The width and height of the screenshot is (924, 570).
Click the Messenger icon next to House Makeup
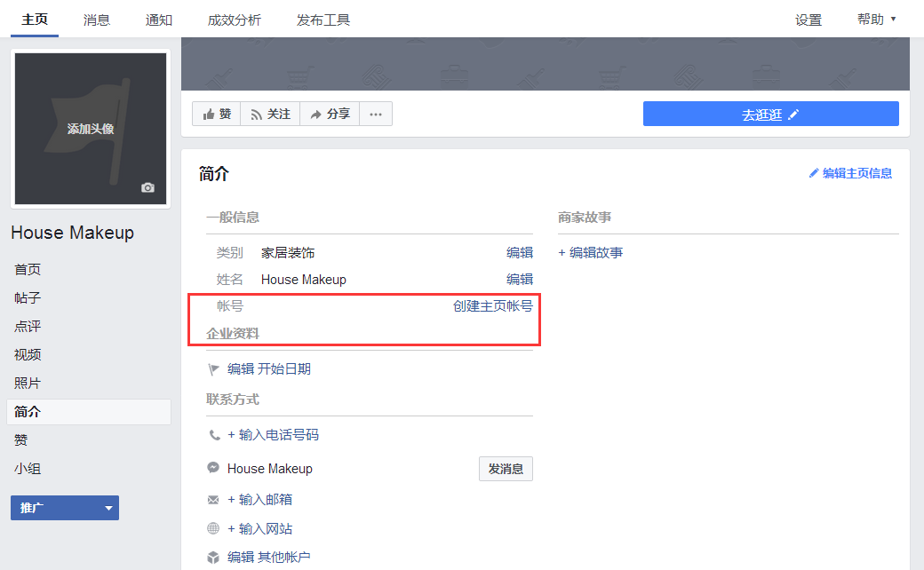point(213,468)
